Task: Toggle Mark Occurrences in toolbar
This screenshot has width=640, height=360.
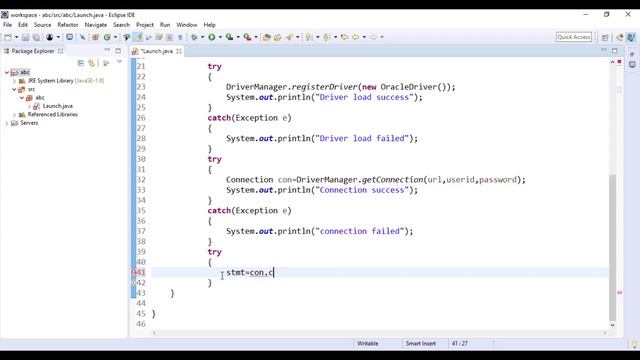Action: (x=138, y=37)
